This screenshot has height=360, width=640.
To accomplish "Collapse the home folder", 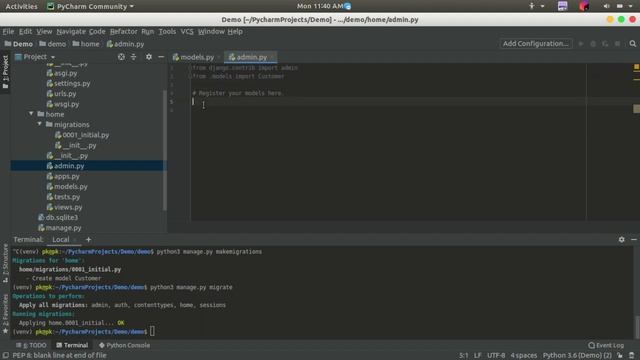I will click(x=31, y=114).
